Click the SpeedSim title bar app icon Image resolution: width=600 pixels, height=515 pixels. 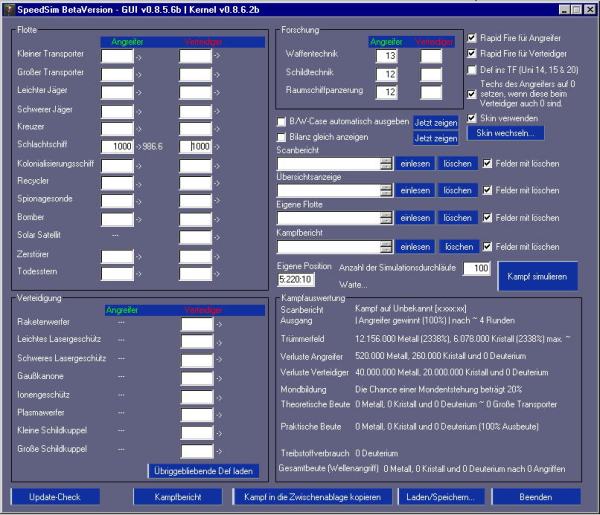pyautogui.click(x=9, y=9)
